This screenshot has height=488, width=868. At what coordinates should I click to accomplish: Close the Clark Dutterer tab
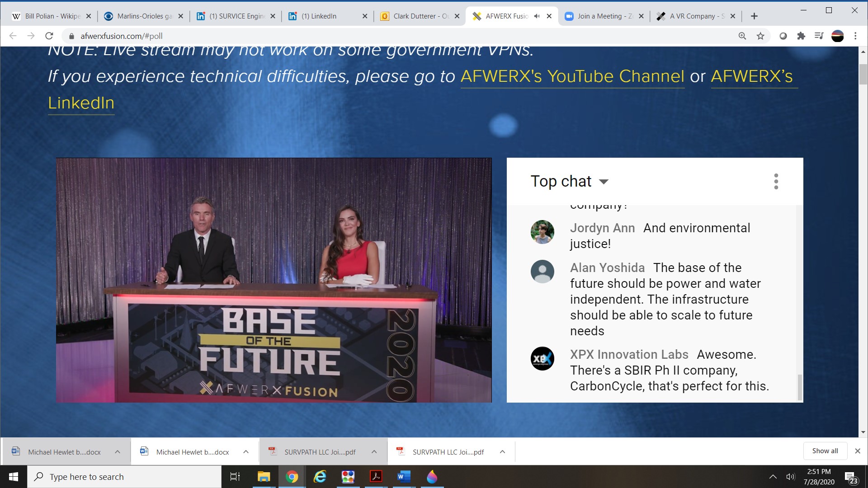click(x=457, y=16)
